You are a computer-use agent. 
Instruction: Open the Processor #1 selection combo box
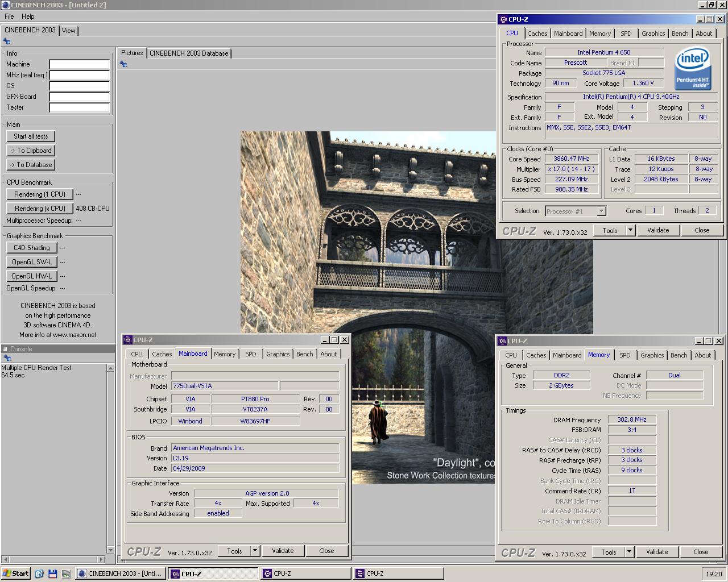coord(576,211)
